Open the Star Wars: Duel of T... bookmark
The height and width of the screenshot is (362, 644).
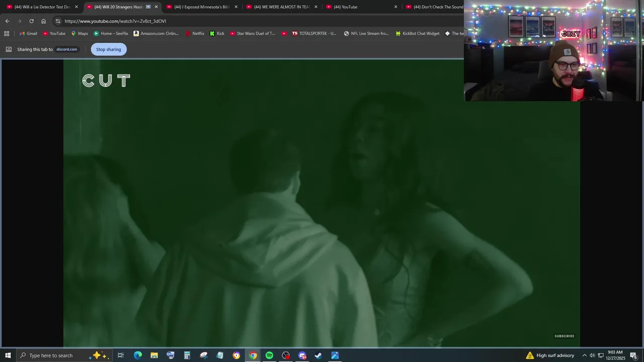click(x=253, y=34)
